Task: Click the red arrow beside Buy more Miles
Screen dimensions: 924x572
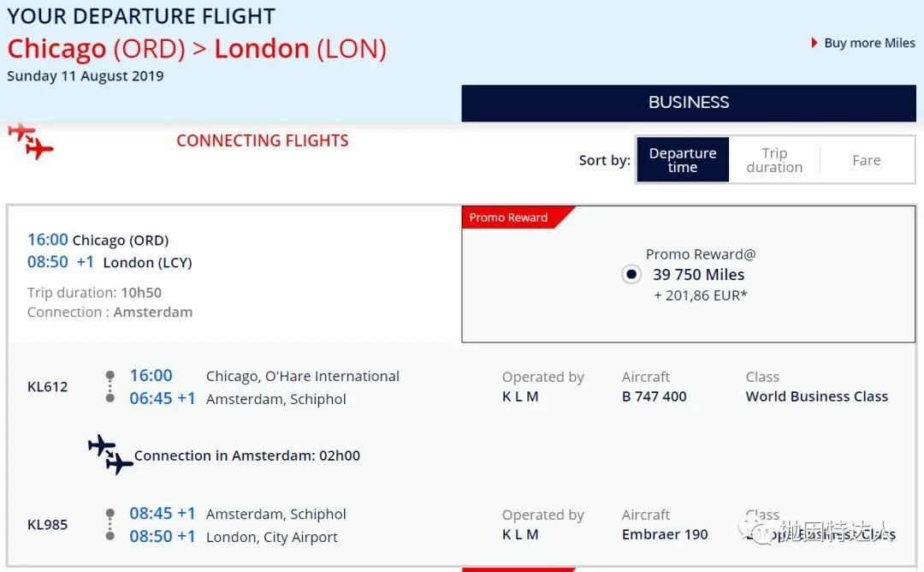Action: [x=814, y=43]
